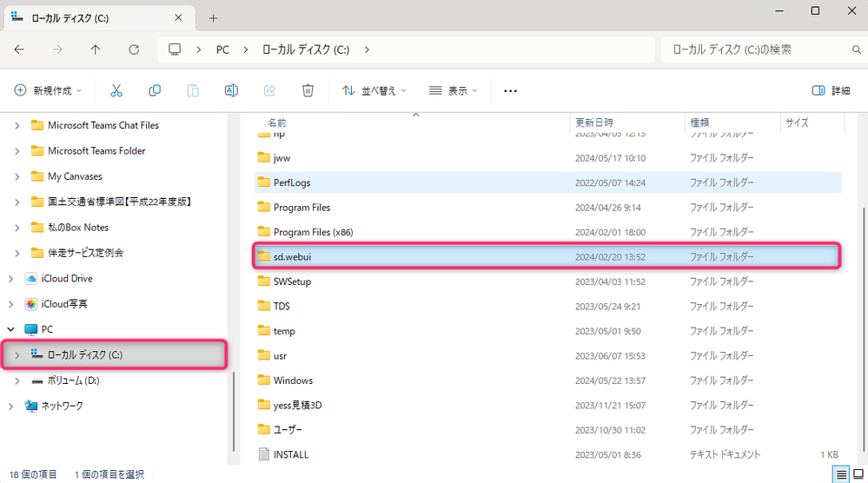Go forward with the right arrow

click(x=57, y=50)
